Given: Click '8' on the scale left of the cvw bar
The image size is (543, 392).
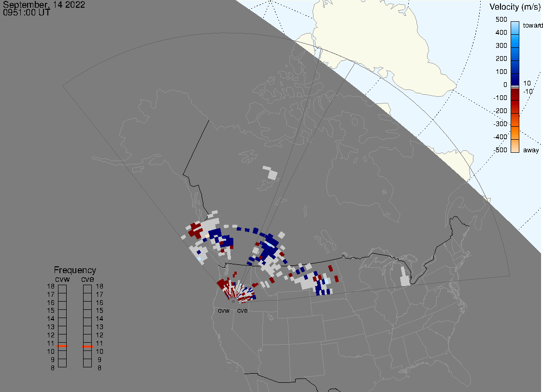Looking at the screenshot, I should click(x=53, y=368).
